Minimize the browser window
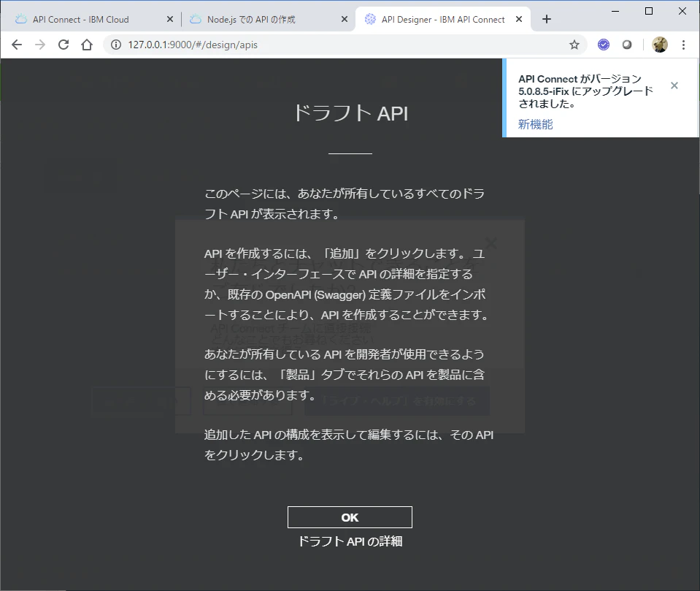This screenshot has height=591, width=700. [x=615, y=11]
